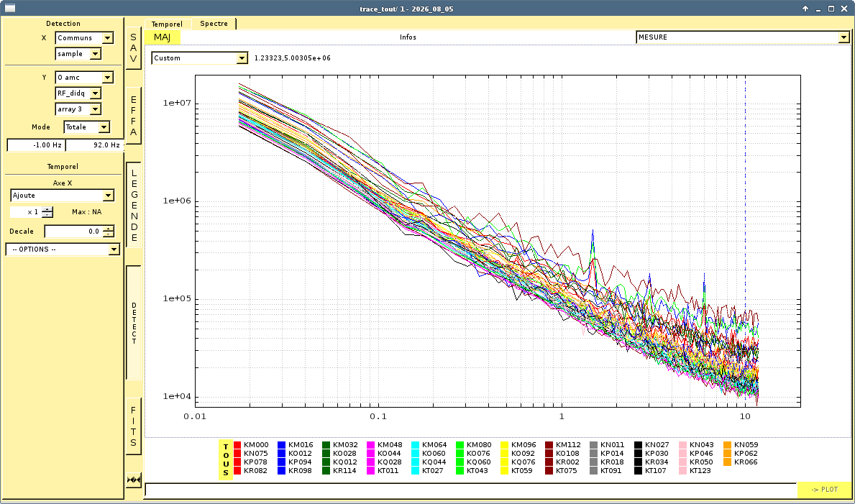This screenshot has width=855, height=504.
Task: Open the Custom scale dropdown
Action: tap(200, 58)
